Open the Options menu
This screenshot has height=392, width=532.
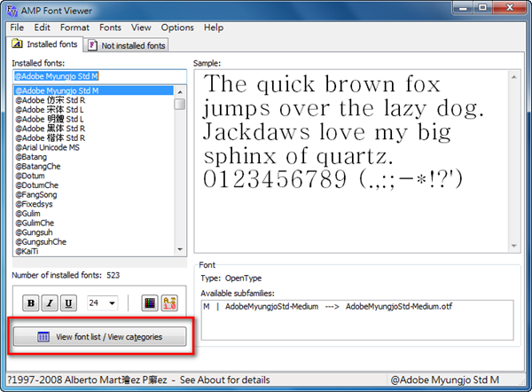[176, 27]
